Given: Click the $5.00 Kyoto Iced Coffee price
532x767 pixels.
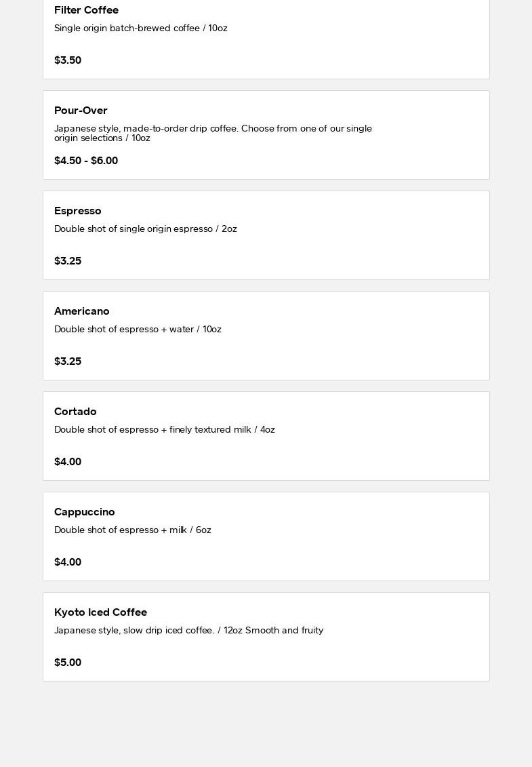Looking at the screenshot, I should tap(68, 663).
